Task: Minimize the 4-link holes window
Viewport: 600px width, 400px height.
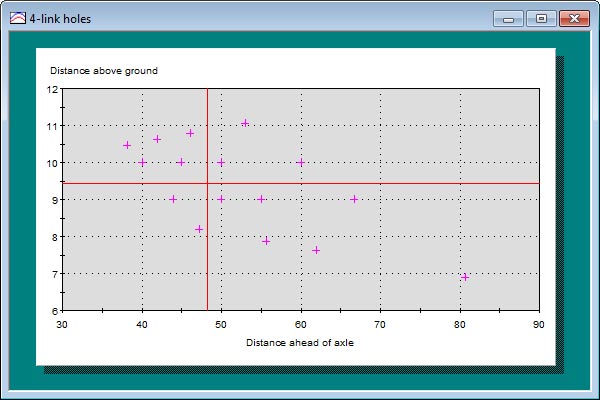Action: click(508, 18)
